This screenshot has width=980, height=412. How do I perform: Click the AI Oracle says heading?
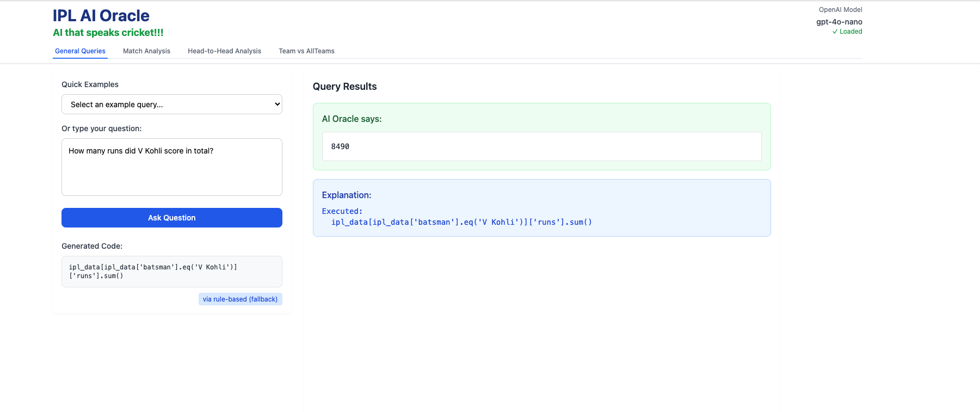click(352, 119)
